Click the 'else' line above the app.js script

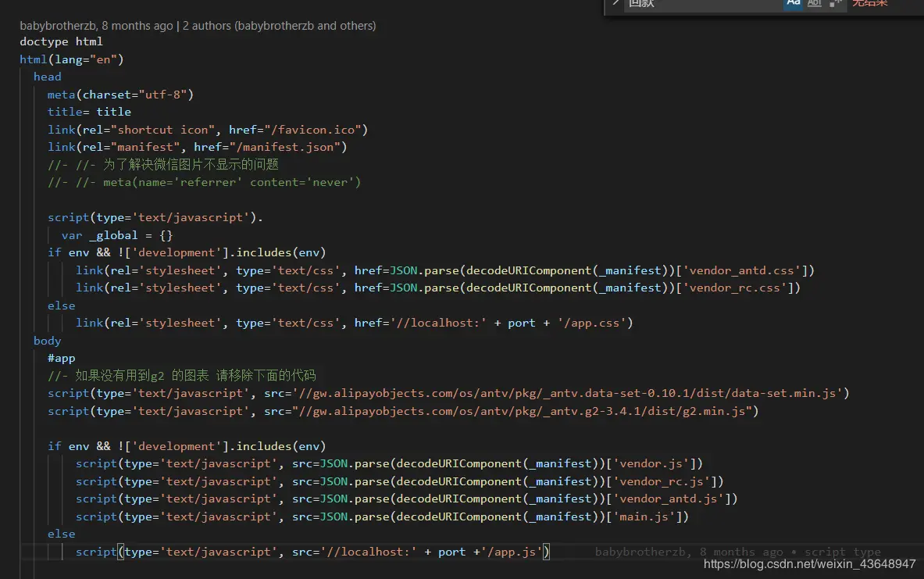tap(61, 534)
